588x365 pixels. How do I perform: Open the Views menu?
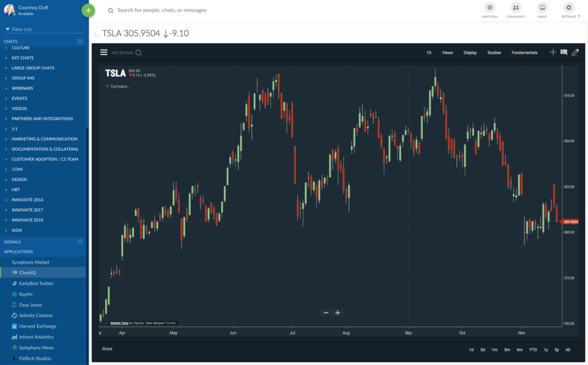coord(447,52)
